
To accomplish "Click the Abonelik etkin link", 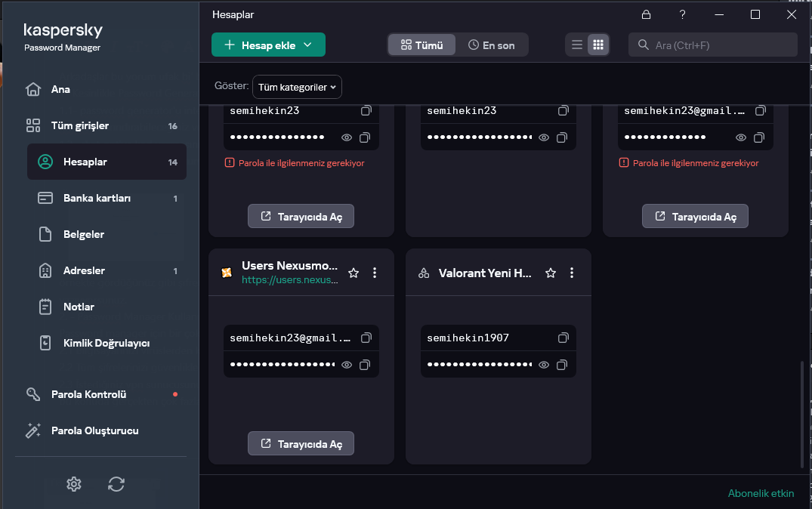I will 761,493.
